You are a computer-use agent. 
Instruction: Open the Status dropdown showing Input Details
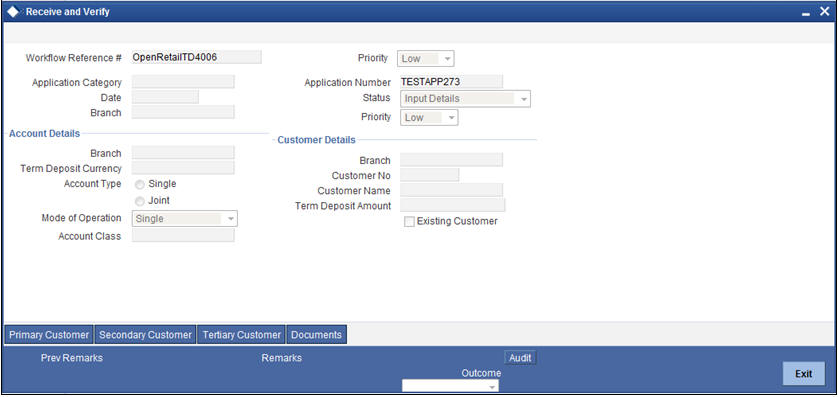(x=465, y=99)
